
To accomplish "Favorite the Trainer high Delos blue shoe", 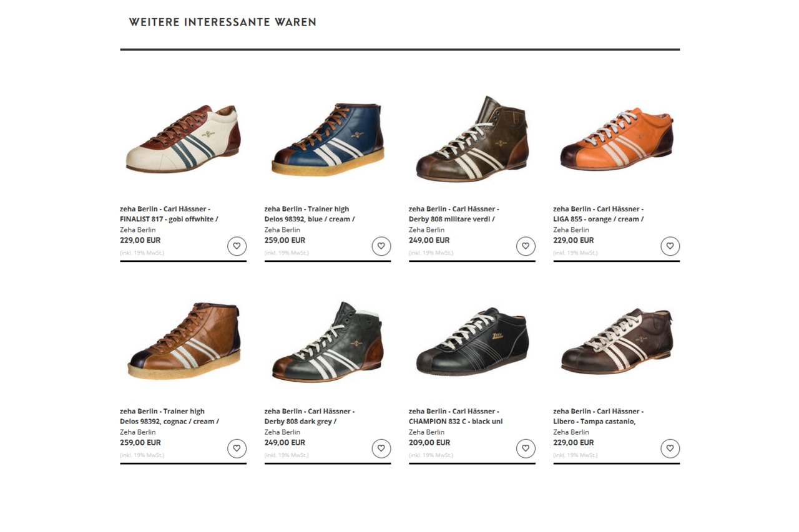I will [x=381, y=246].
